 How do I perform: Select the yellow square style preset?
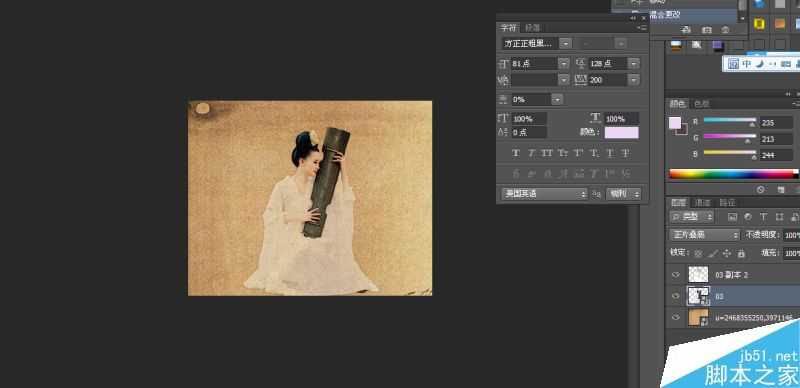click(x=760, y=23)
